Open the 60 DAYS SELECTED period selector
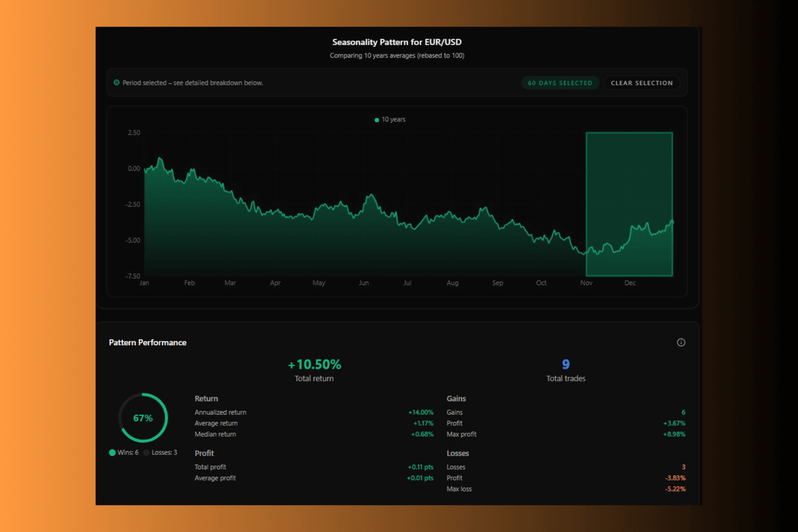 [560, 82]
